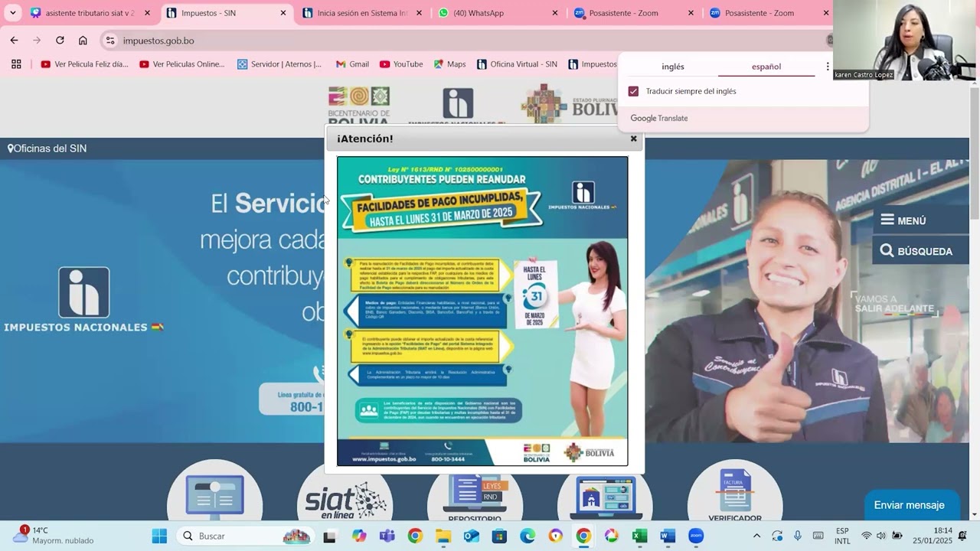Reload the page with refresh icon
Image resolution: width=980 pixels, height=551 pixels.
tap(60, 41)
